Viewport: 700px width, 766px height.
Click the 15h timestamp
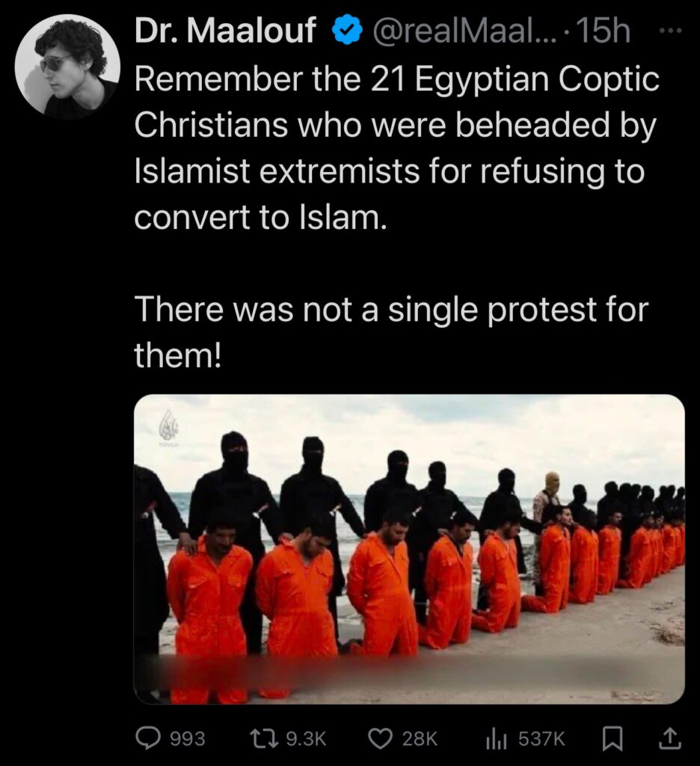tap(604, 30)
